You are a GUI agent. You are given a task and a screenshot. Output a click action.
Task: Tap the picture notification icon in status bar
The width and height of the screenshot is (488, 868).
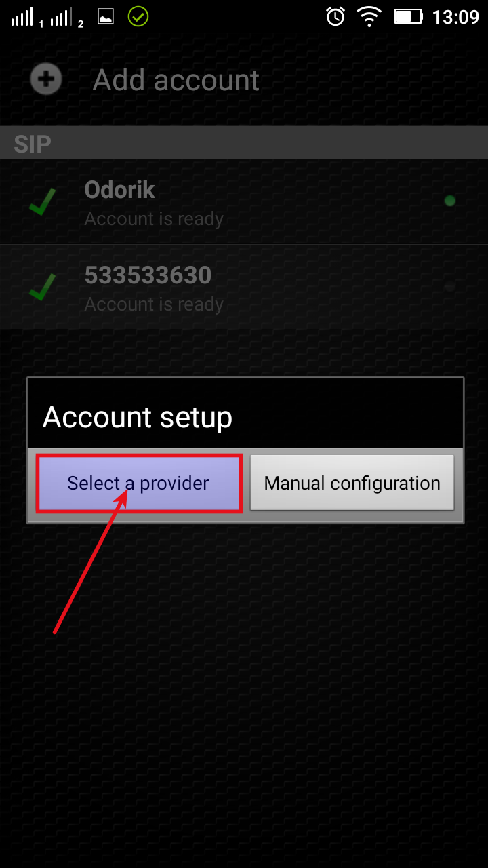click(106, 17)
